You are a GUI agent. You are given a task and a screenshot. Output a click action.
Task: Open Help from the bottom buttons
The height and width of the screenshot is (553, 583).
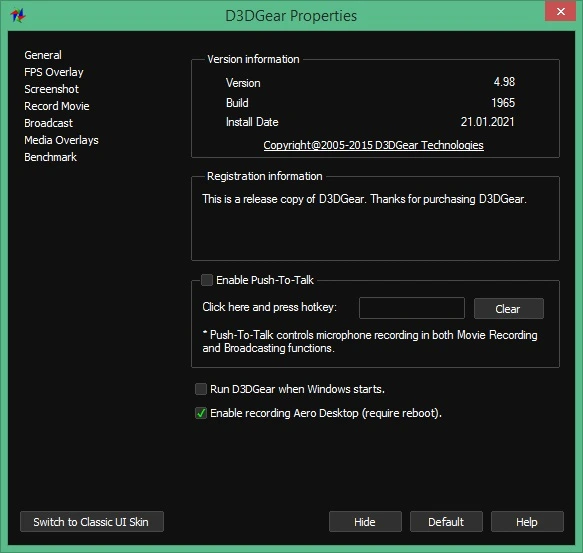coord(527,522)
